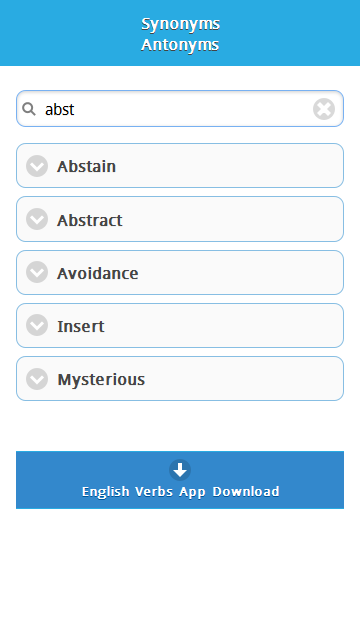
Task: Expand the Abstain entry by its label
Action: 87,167
